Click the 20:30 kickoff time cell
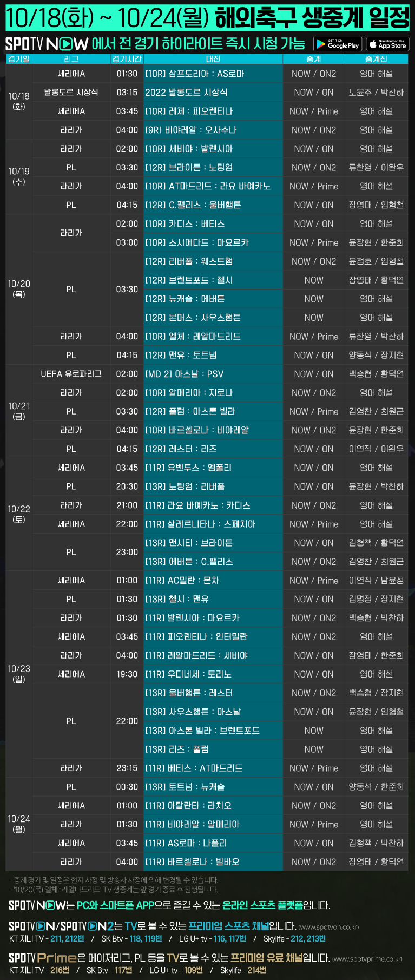The height and width of the screenshot is (980, 415). (127, 486)
